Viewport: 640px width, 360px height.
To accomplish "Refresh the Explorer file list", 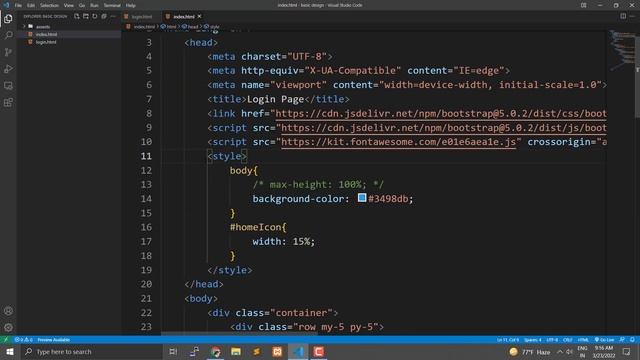I will click(x=95, y=16).
